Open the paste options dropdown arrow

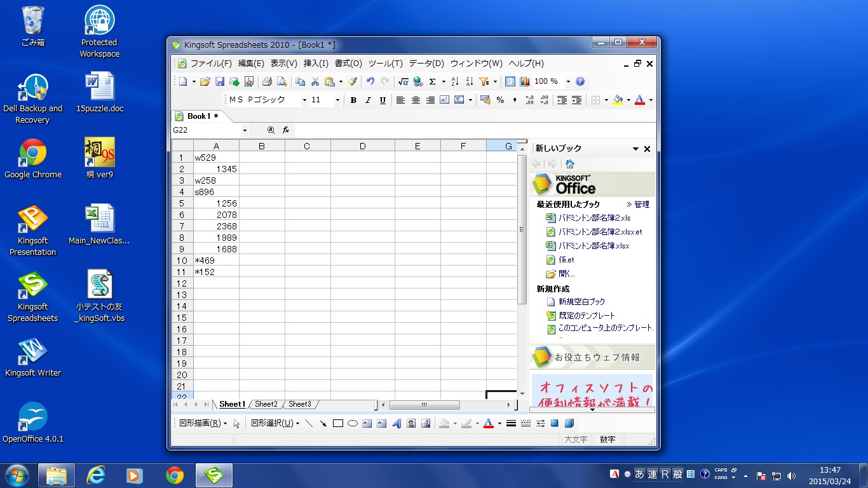coord(341,81)
